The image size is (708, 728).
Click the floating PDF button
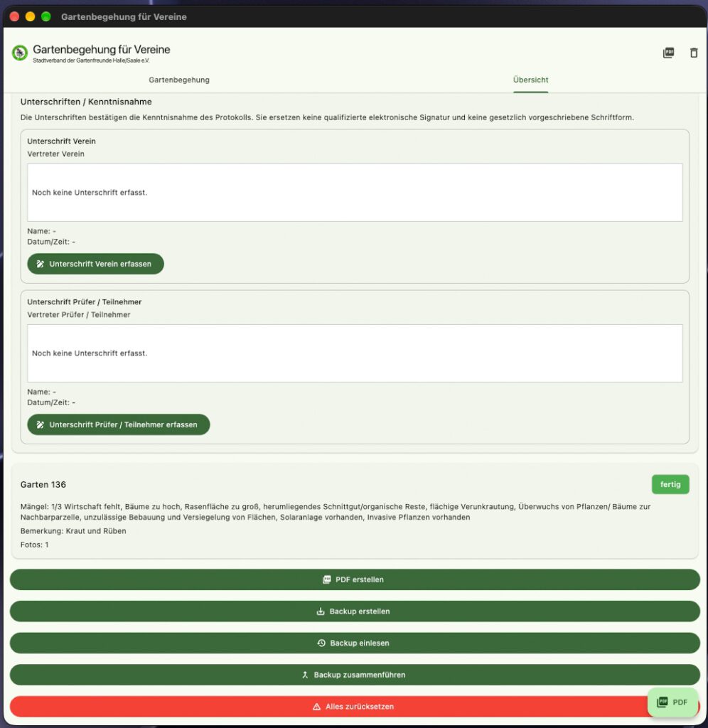[x=672, y=702]
